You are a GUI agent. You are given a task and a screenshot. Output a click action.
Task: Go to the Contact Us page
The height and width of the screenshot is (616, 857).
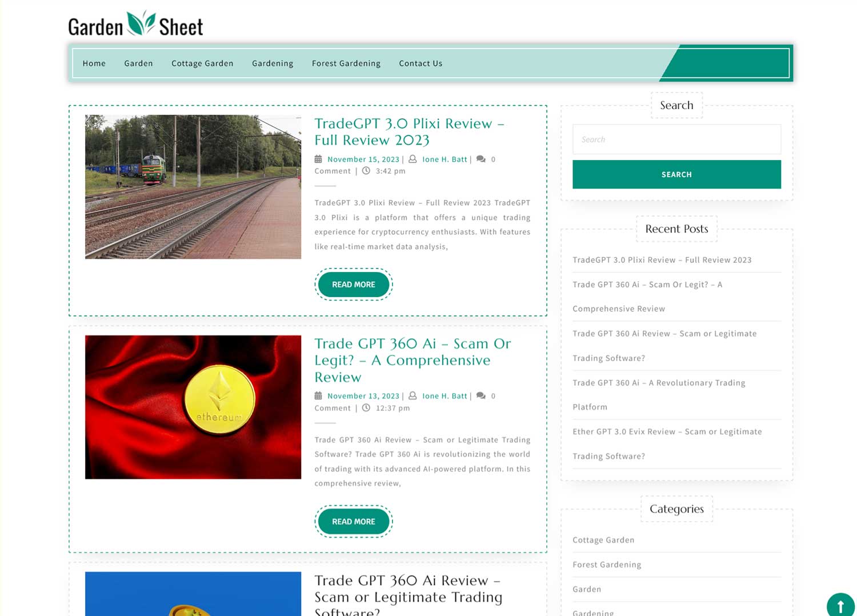click(421, 63)
